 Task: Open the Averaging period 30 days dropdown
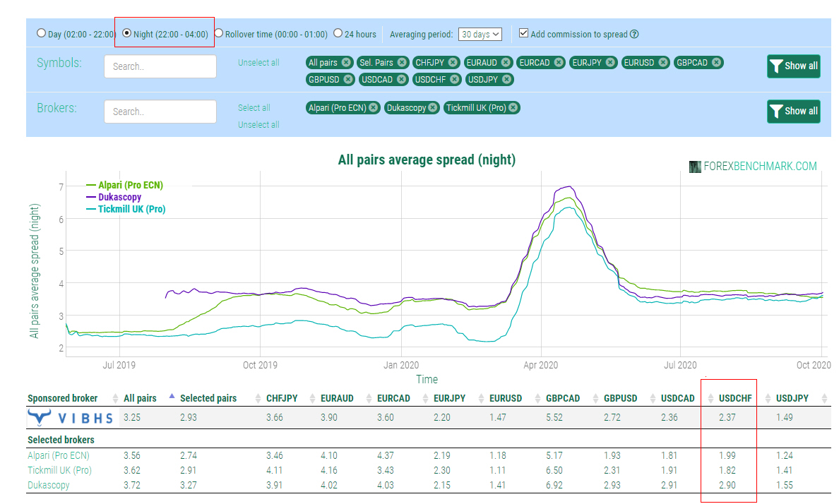tap(480, 35)
